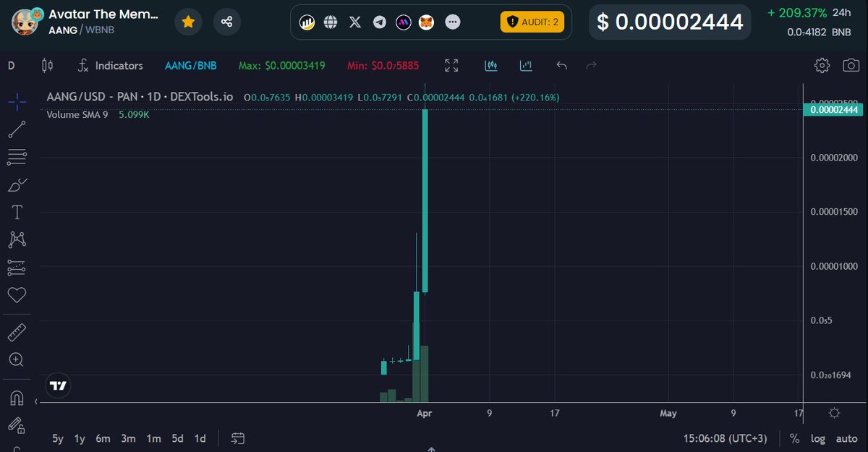The image size is (868, 452).
Task: Select the chart patterns tool
Action: point(17,240)
